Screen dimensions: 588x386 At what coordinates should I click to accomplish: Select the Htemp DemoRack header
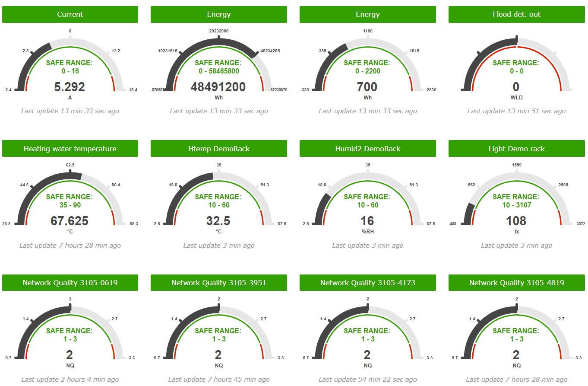point(218,149)
